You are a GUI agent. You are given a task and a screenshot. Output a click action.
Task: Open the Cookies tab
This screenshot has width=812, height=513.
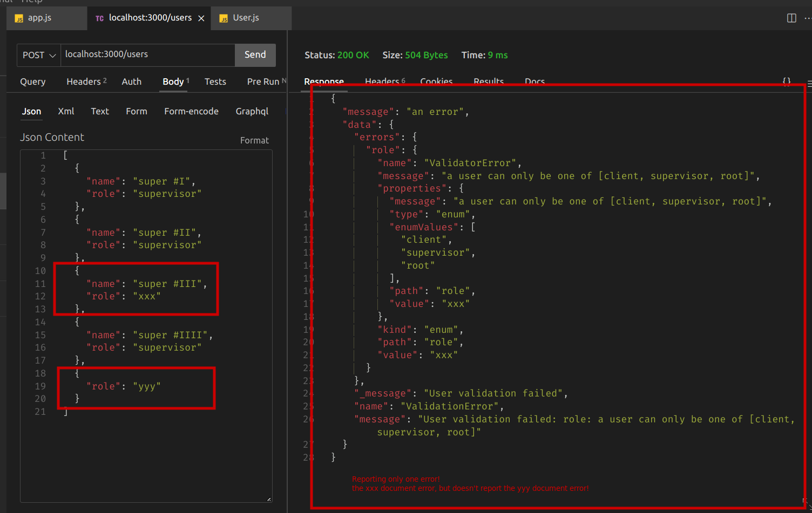(436, 81)
